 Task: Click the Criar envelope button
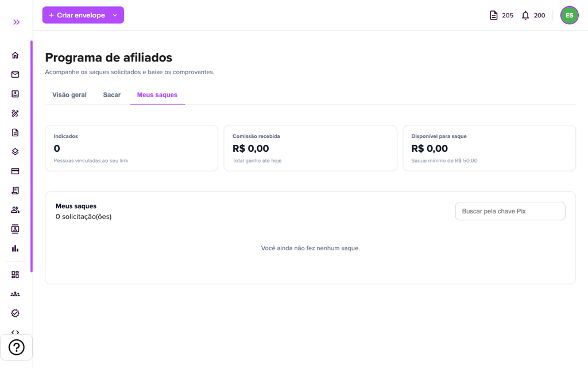pyautogui.click(x=78, y=16)
